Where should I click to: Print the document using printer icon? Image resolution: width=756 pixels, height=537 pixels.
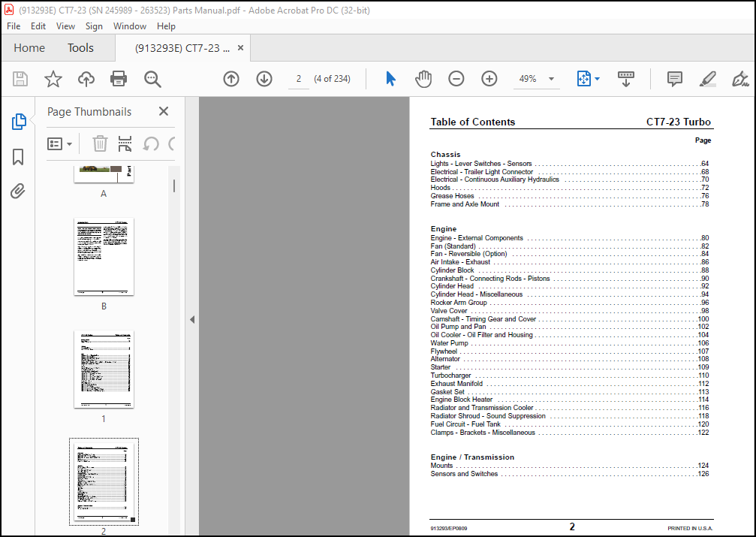click(x=119, y=79)
